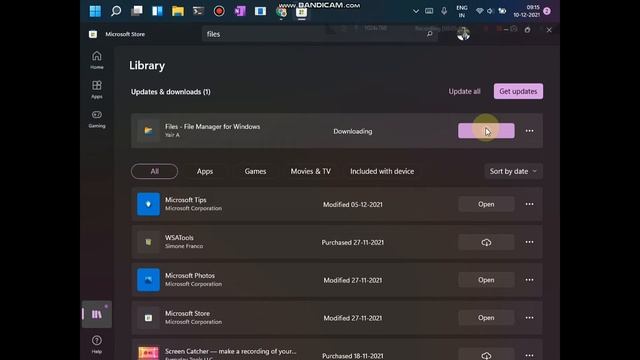Open OneNote from the taskbar
The width and height of the screenshot is (640, 360).
coord(240,11)
